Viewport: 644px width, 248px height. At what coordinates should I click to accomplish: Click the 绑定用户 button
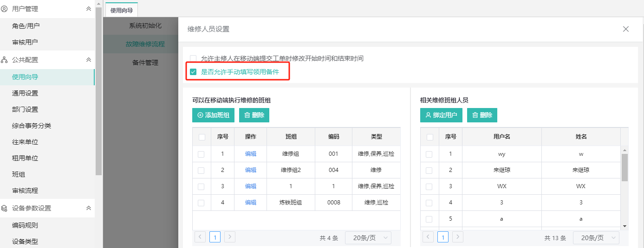click(441, 115)
